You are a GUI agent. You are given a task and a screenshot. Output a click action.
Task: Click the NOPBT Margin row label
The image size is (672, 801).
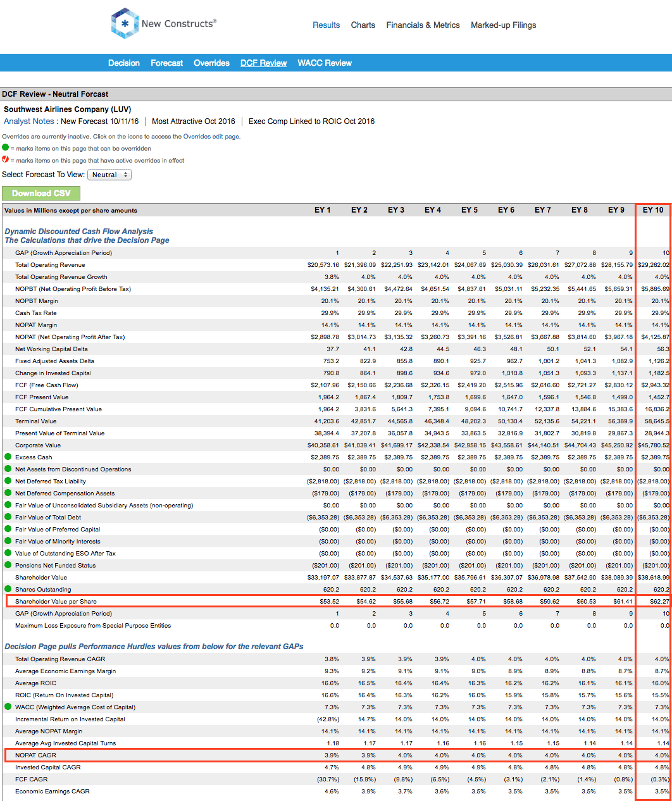coord(37,301)
